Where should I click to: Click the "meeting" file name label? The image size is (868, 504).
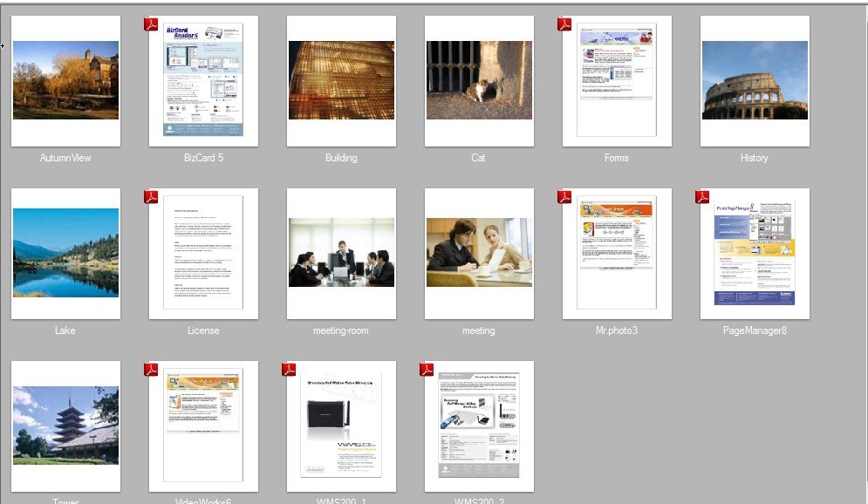478,330
